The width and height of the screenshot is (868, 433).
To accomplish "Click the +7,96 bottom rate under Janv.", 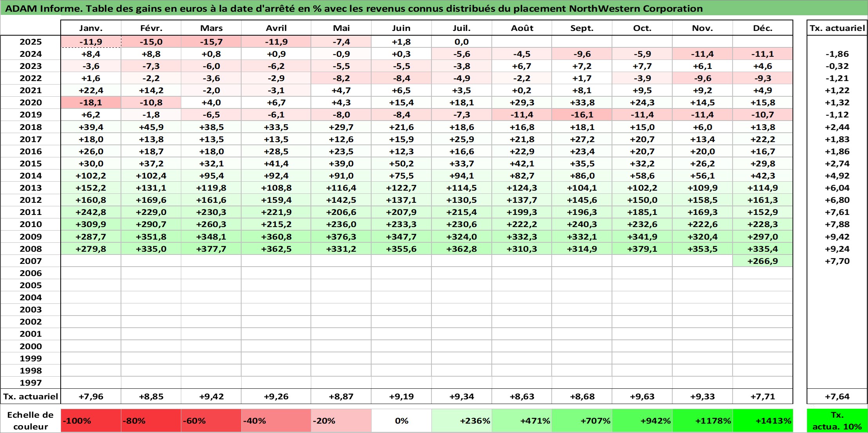I will (91, 397).
